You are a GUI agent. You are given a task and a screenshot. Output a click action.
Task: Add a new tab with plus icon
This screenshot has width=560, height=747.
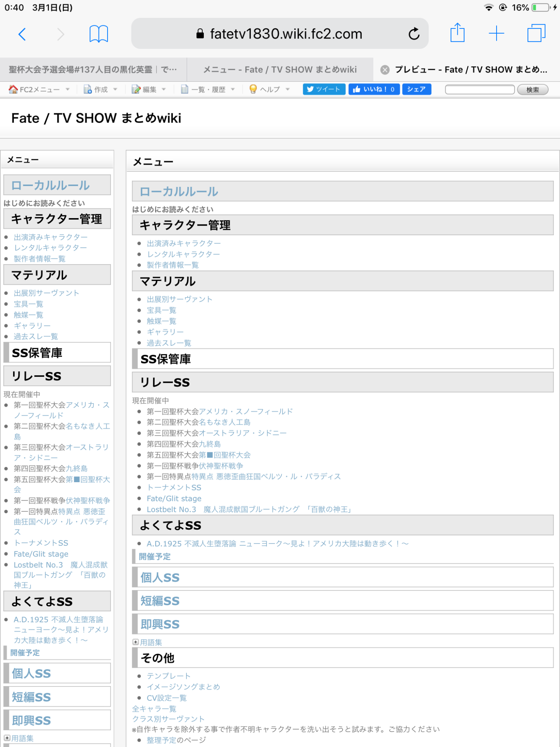[496, 34]
